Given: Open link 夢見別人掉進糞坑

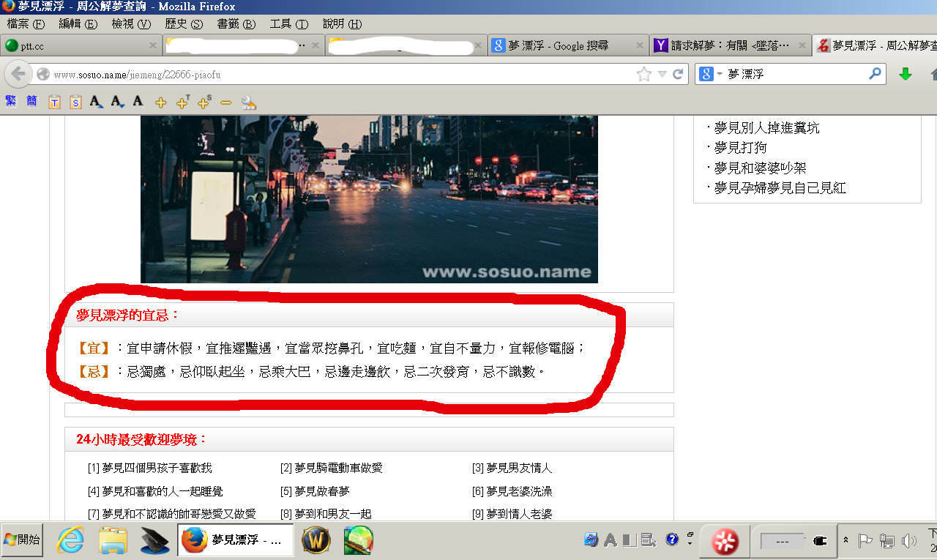Looking at the screenshot, I should (766, 128).
